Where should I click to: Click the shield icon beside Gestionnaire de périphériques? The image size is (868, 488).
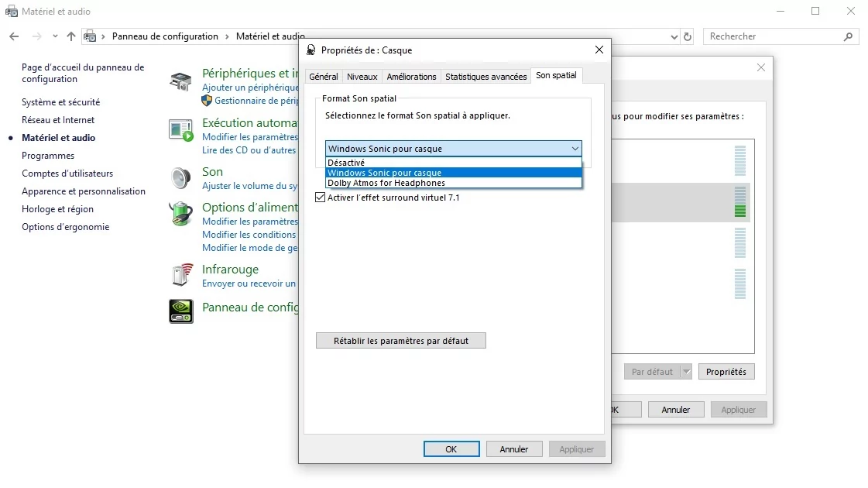click(x=207, y=101)
